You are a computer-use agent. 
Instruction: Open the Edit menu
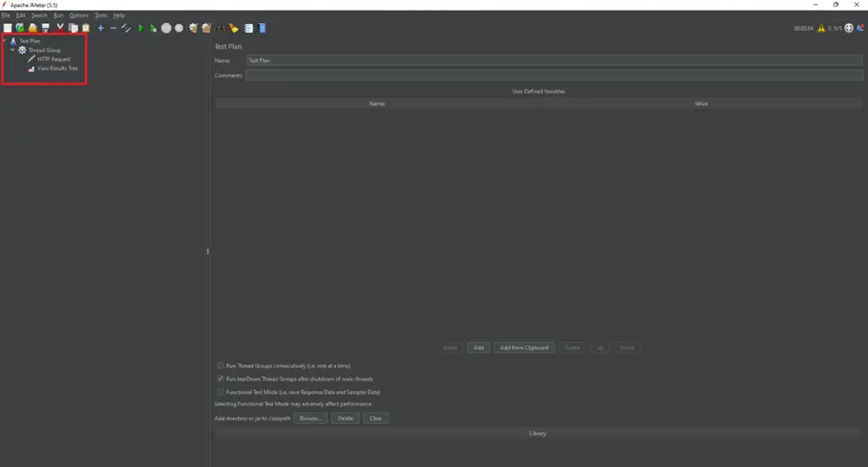20,16
